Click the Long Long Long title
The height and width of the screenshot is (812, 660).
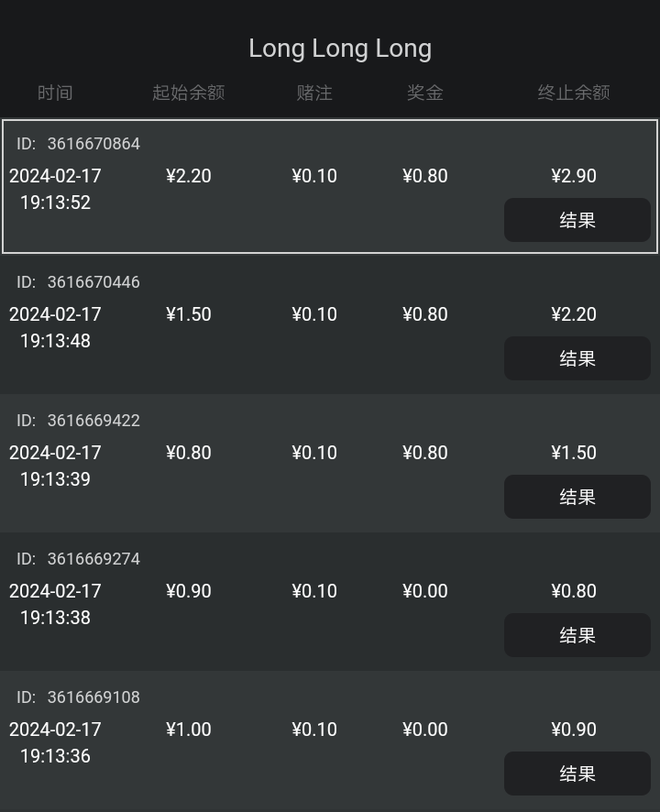[340, 49]
